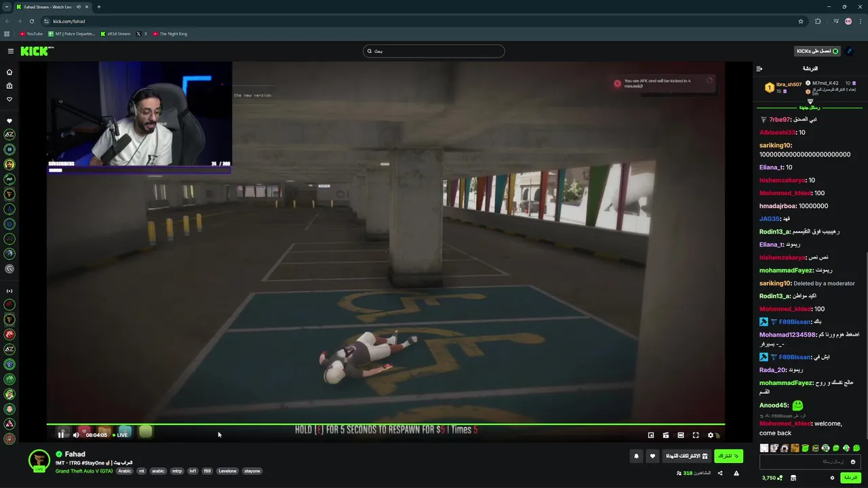Bookmark this page with the star icon
The image size is (868, 488).
pos(801,21)
